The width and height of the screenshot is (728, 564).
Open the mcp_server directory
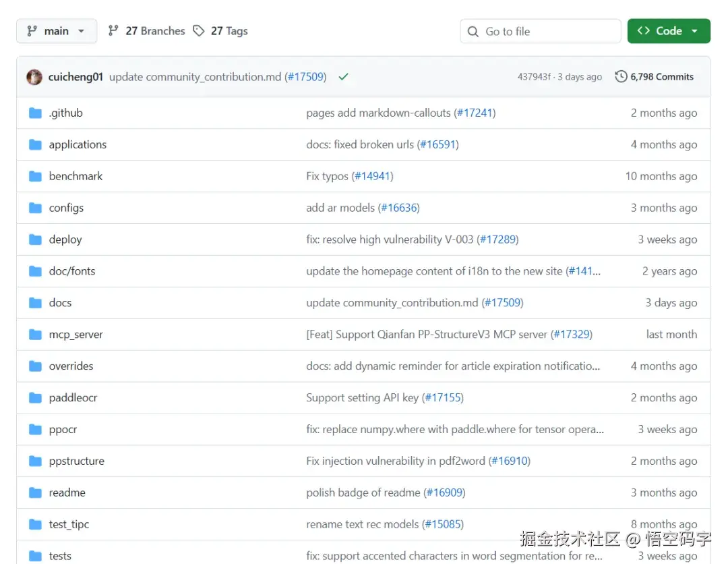pos(76,335)
